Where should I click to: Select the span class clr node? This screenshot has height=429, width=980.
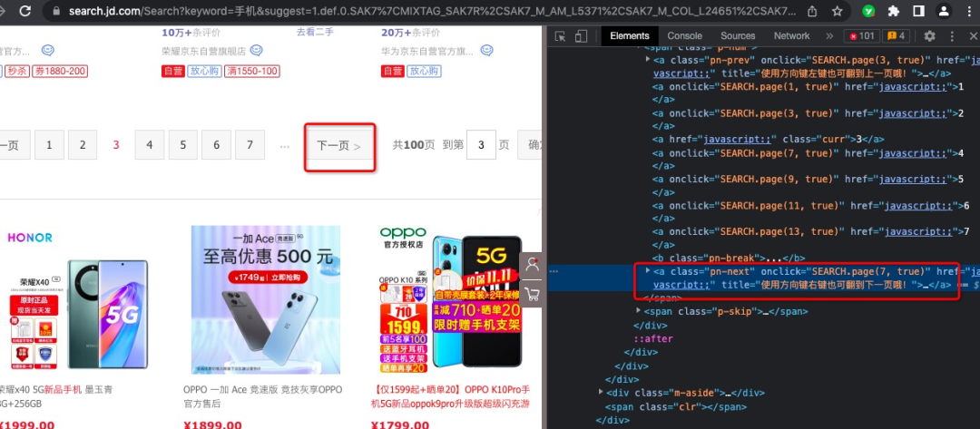(x=675, y=406)
